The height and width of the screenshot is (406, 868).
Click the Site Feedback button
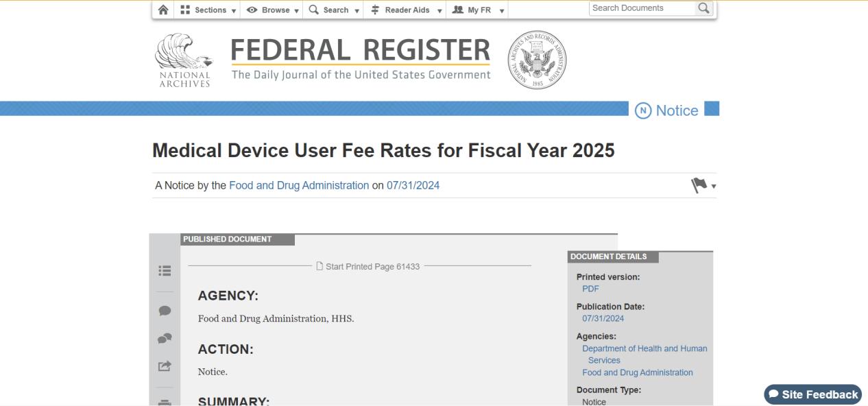click(x=813, y=394)
